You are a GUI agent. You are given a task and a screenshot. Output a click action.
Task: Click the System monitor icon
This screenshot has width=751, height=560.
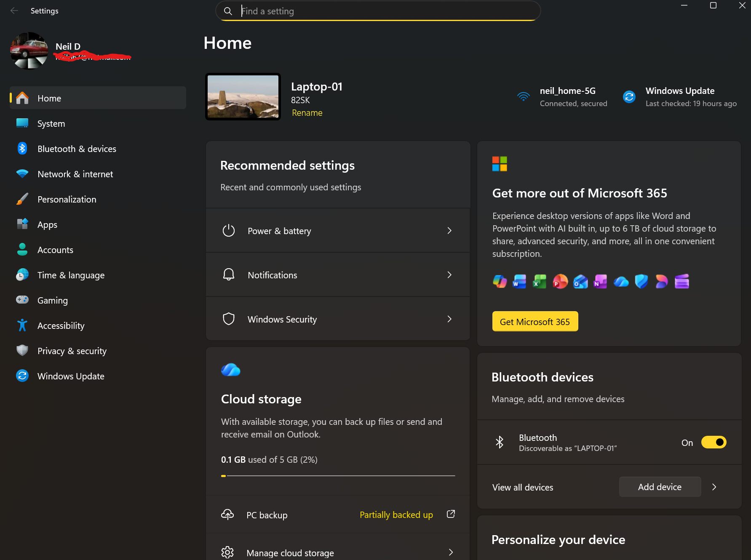[x=22, y=123]
